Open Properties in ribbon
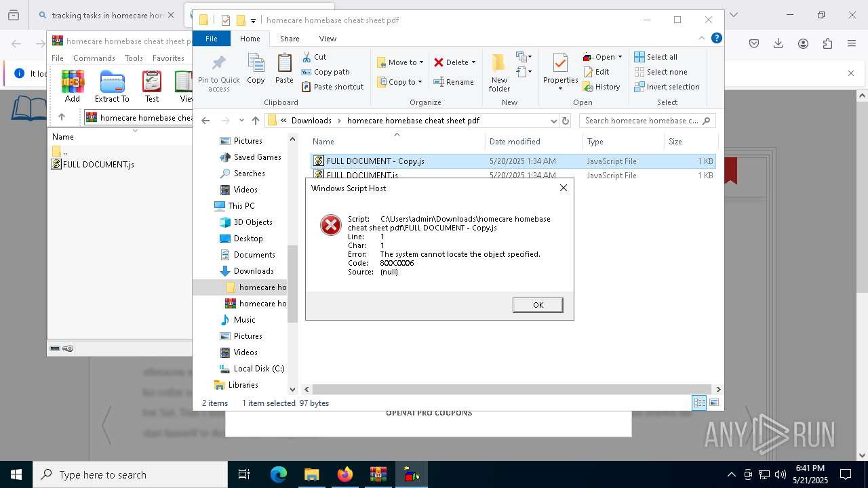Image resolution: width=868 pixels, height=488 pixels. (560, 73)
